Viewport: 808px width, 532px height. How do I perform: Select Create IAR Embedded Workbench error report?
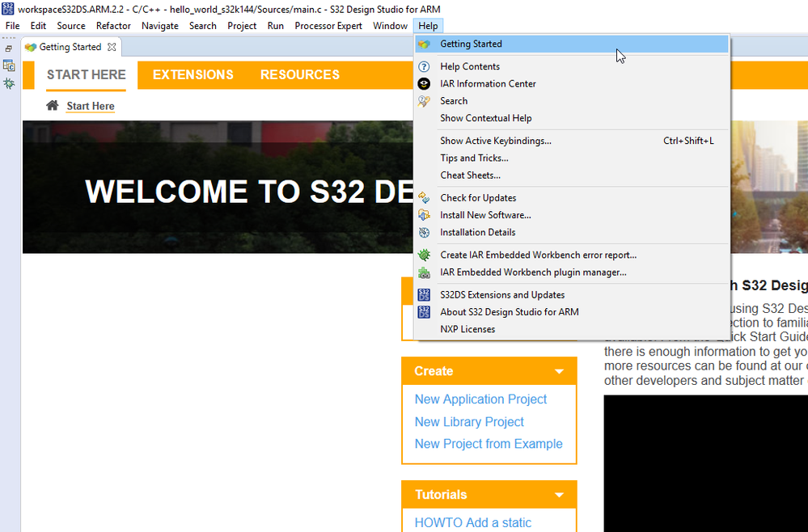pos(572,255)
